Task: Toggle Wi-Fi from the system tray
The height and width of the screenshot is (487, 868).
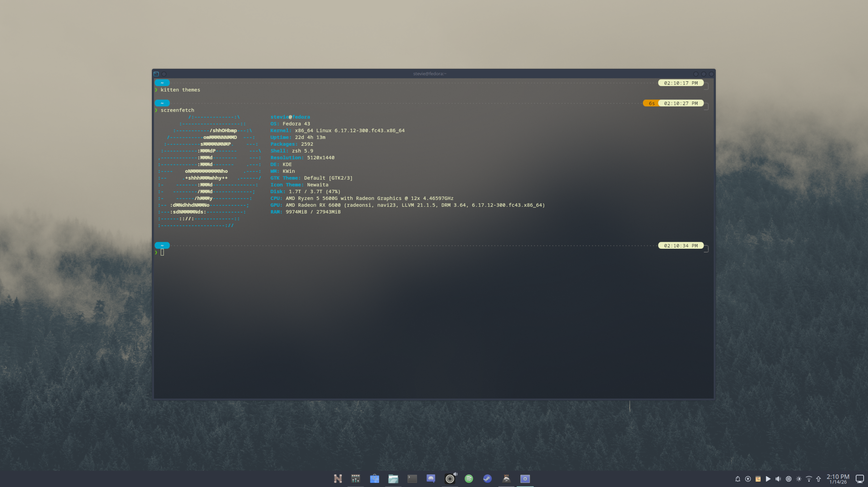Action: pos(809,479)
